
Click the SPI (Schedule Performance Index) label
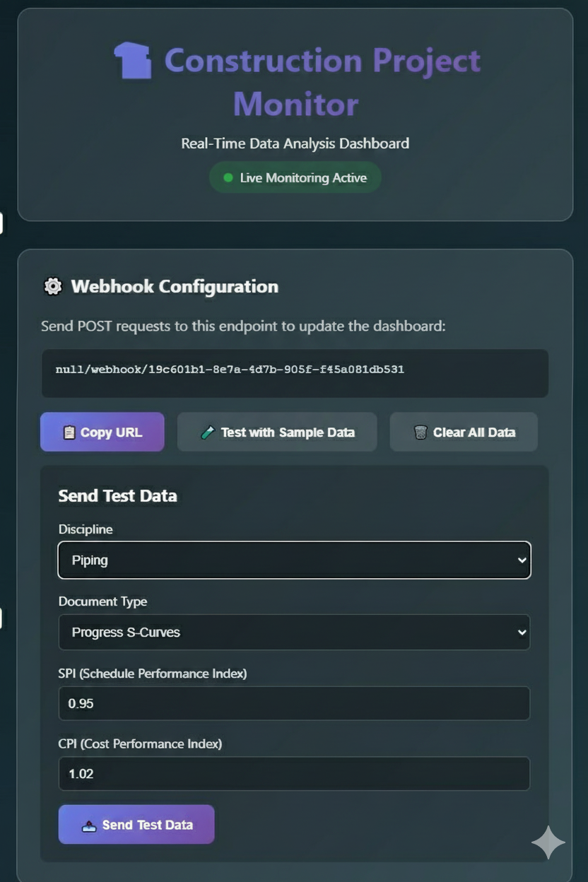(153, 674)
